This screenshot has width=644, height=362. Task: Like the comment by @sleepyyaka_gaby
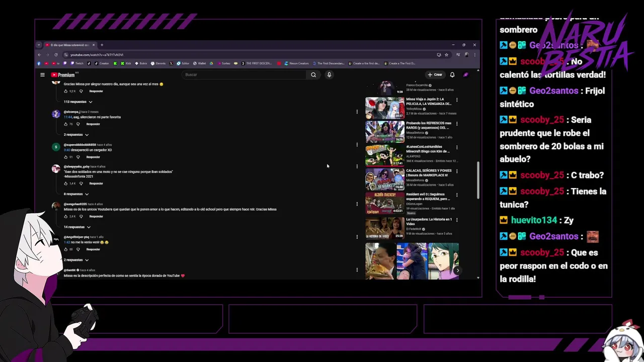[x=65, y=184]
